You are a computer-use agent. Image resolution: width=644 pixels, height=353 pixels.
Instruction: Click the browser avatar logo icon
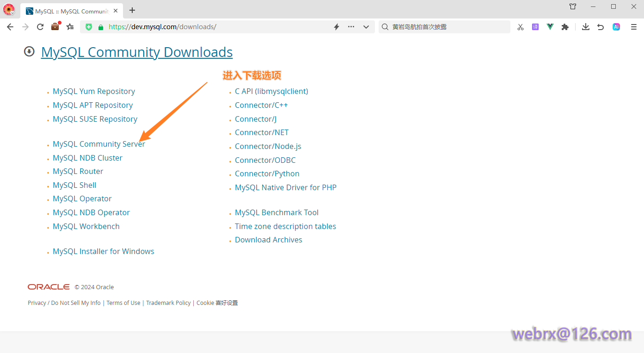click(9, 9)
